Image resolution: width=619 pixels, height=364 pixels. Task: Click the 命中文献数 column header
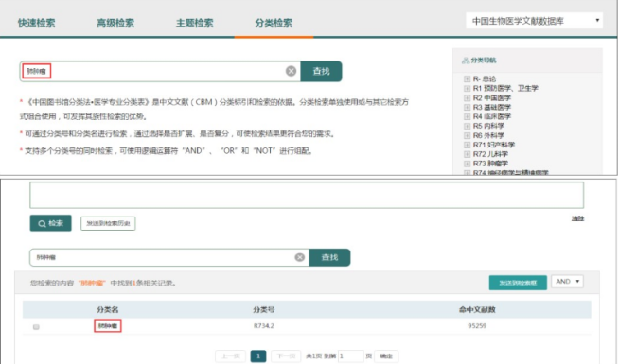(x=477, y=309)
